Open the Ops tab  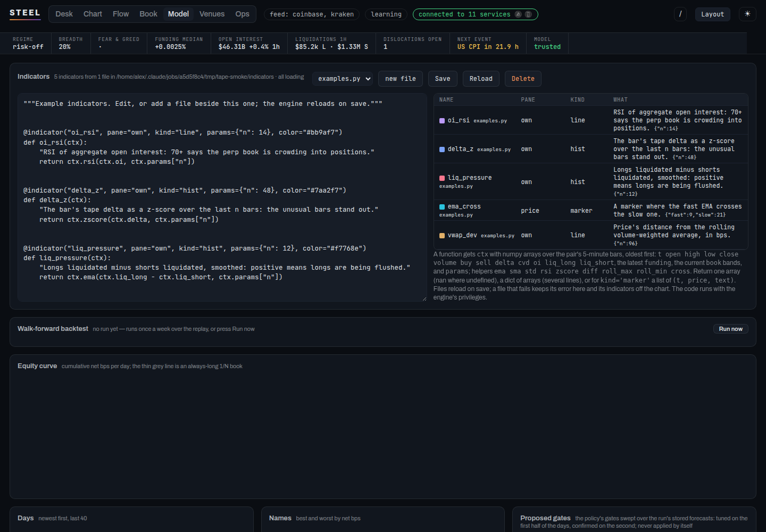point(242,14)
